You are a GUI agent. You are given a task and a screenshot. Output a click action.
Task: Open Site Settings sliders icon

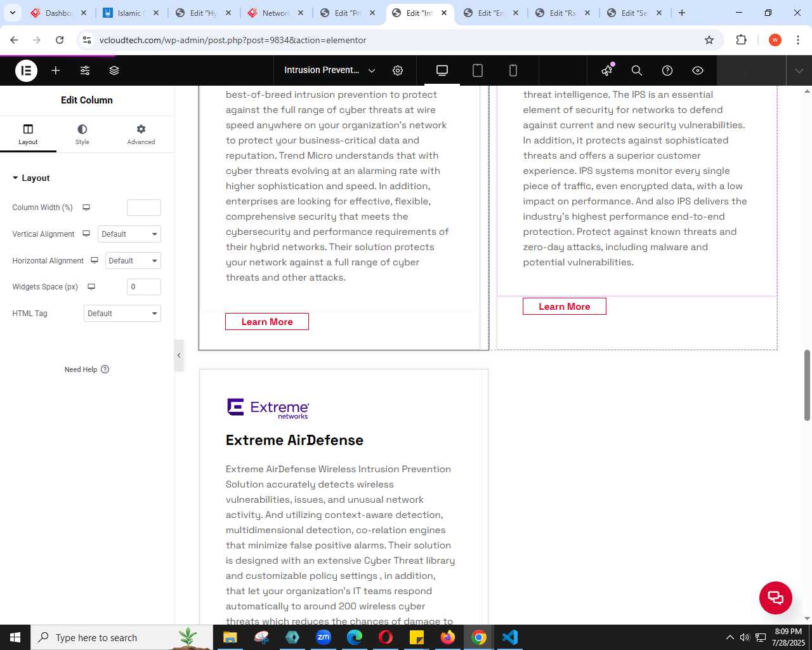click(x=85, y=70)
